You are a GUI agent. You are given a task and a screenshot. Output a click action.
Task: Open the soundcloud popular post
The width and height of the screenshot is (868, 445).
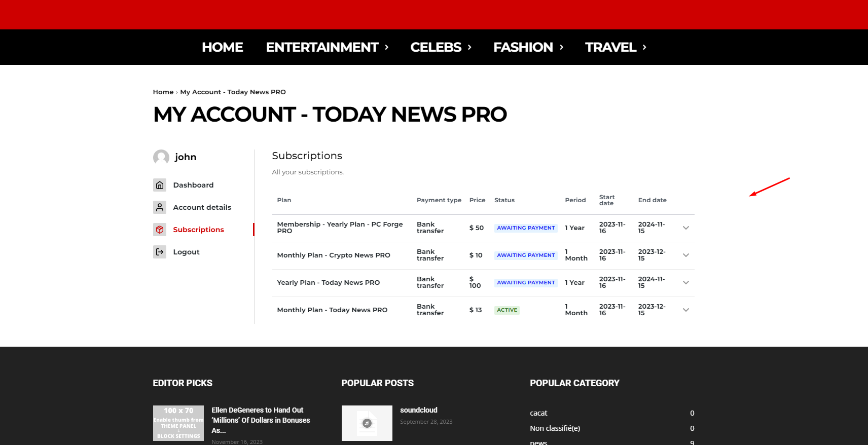pyautogui.click(x=419, y=410)
